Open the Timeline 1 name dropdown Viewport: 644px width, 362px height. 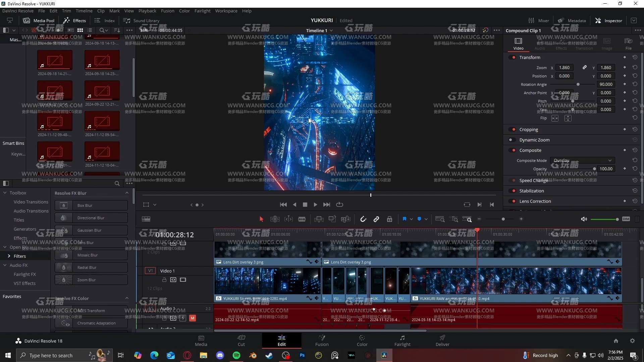pos(331,31)
